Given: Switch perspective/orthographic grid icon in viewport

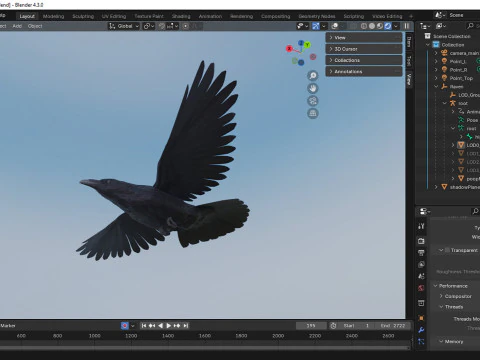Looking at the screenshot, I should (x=313, y=114).
